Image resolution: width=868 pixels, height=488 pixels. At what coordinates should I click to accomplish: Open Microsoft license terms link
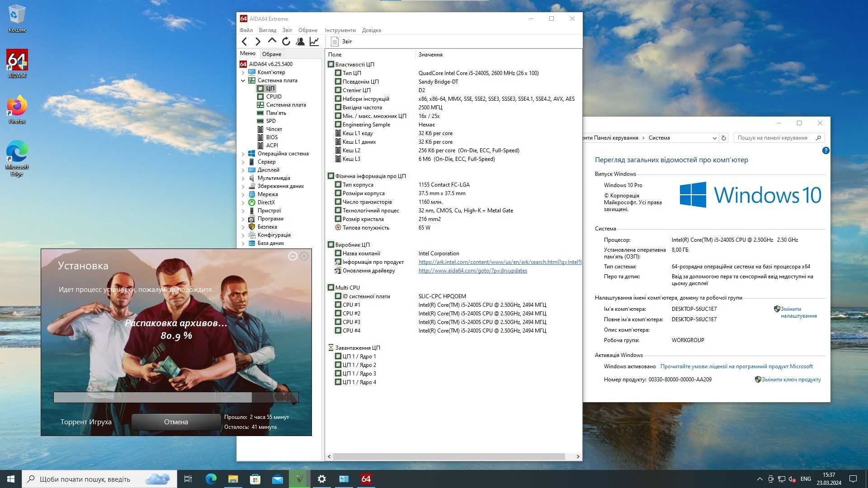[736, 366]
